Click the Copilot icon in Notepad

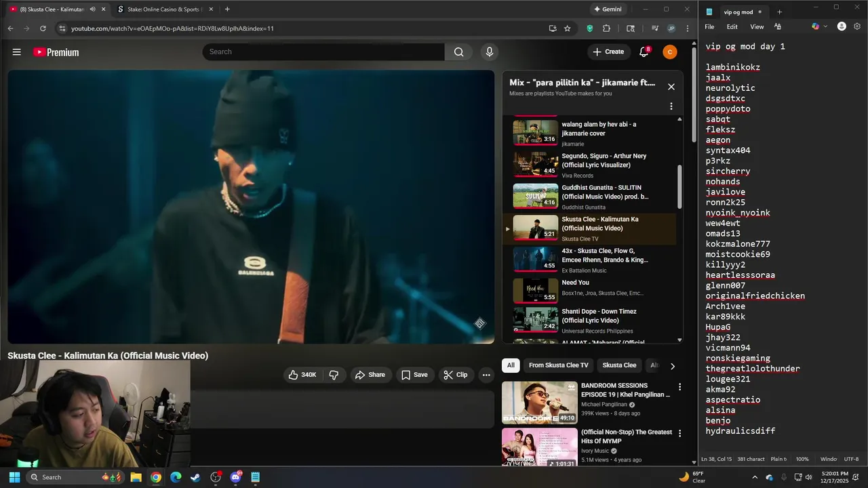[815, 26]
